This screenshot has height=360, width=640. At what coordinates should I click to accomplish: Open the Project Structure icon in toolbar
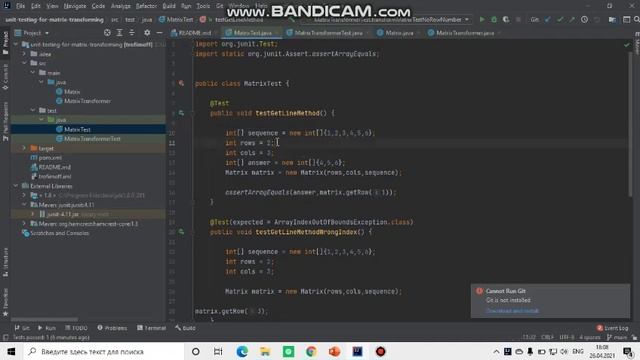coord(612,20)
